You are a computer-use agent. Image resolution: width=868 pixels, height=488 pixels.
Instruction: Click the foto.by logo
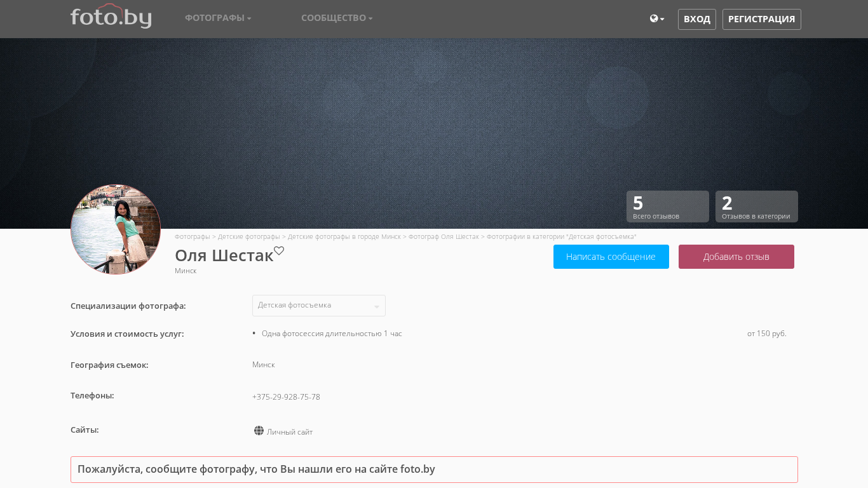click(x=111, y=16)
